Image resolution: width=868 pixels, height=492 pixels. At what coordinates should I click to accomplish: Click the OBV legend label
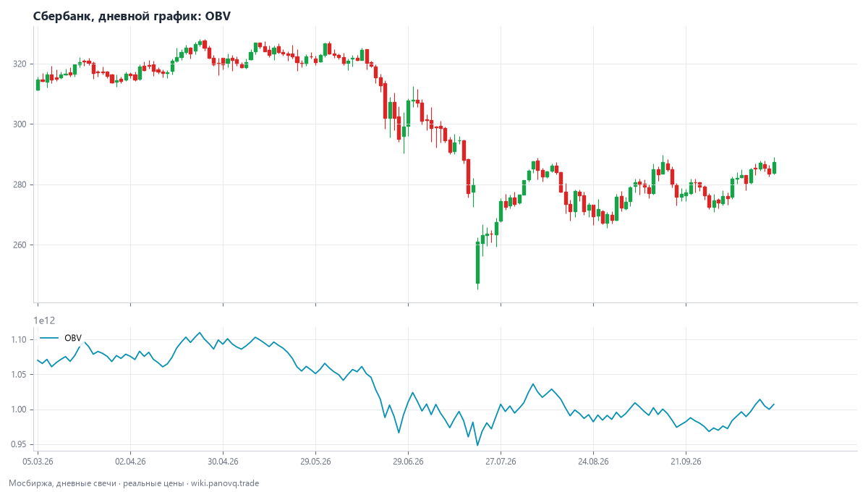click(x=73, y=338)
